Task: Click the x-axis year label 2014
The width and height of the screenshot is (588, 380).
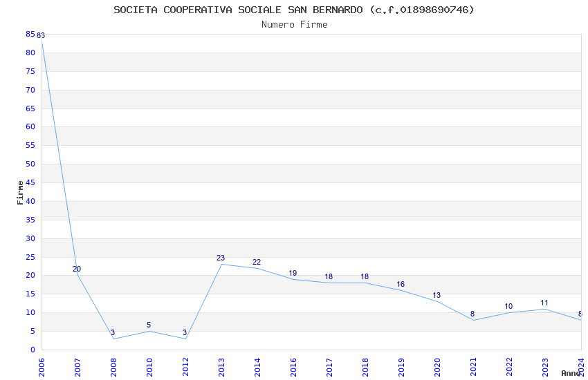Action: click(x=257, y=368)
